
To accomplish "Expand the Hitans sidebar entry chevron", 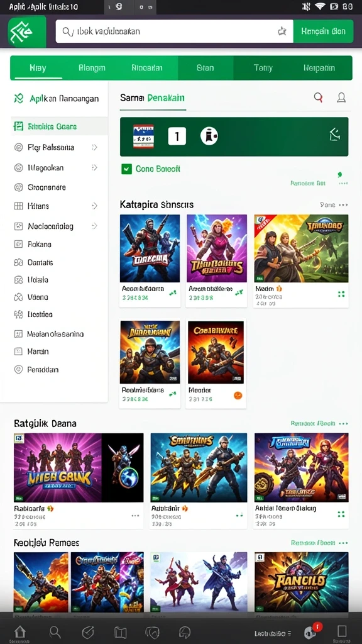I will [94, 206].
